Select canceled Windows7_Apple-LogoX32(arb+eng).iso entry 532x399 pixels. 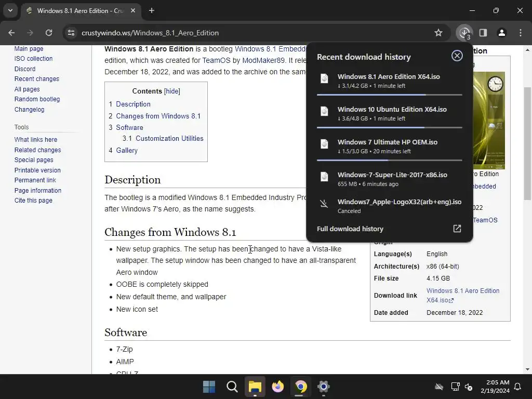390,206
